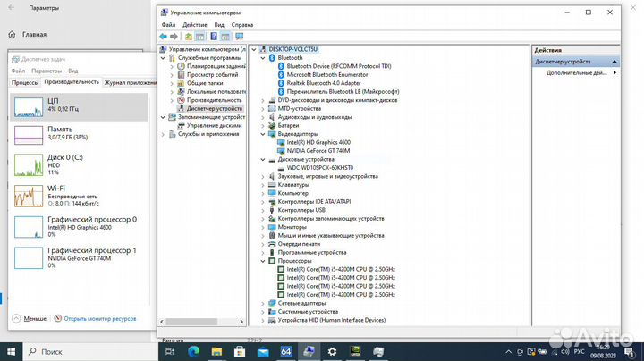Expand the DVD-дисководы category
644x361 pixels.
pos(263,100)
